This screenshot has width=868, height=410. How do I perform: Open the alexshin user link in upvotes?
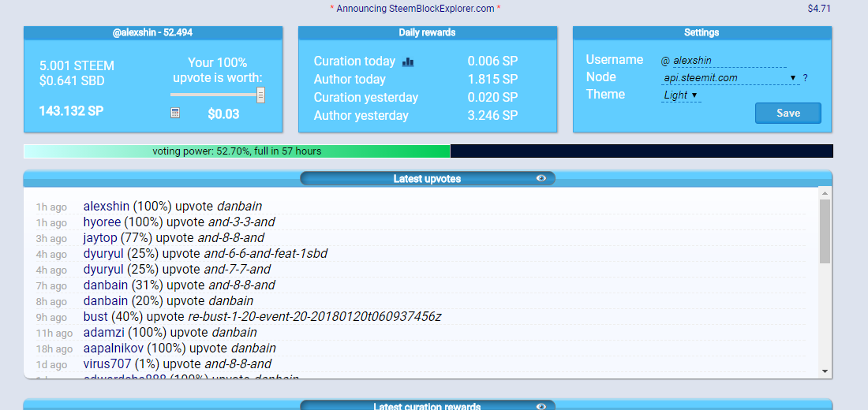[107, 207]
